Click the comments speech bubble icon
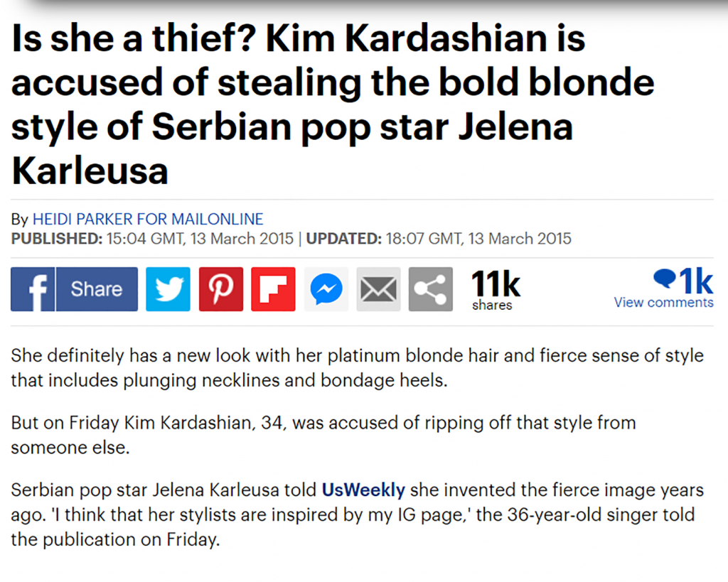The height and width of the screenshot is (582, 728). [665, 279]
